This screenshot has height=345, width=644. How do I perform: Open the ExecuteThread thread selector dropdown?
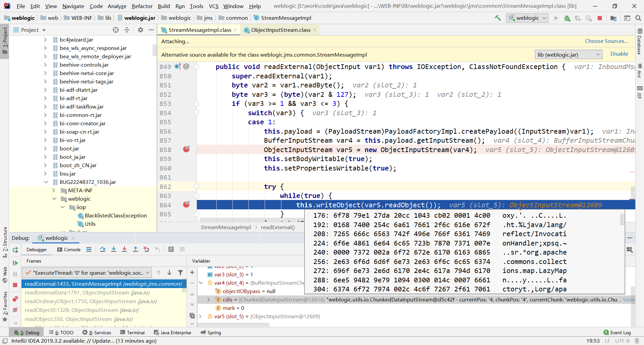[x=87, y=273]
